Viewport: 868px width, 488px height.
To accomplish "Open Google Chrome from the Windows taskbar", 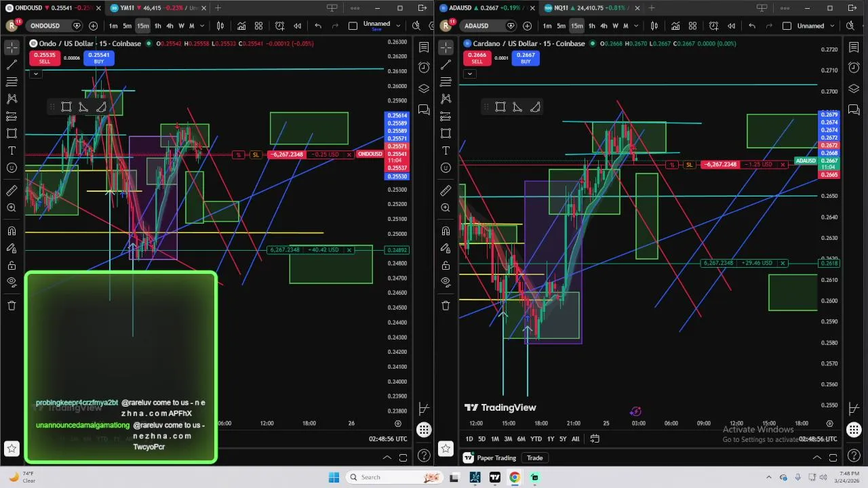I will [x=515, y=477].
